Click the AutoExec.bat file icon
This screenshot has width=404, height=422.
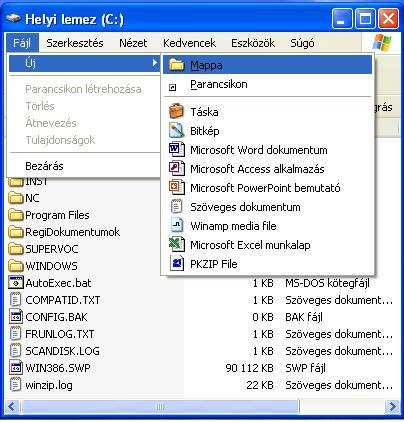(15, 283)
